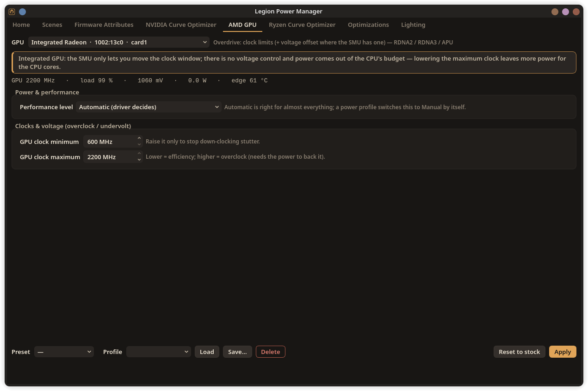Click the Load profile button
This screenshot has height=391, width=588.
[207, 352]
